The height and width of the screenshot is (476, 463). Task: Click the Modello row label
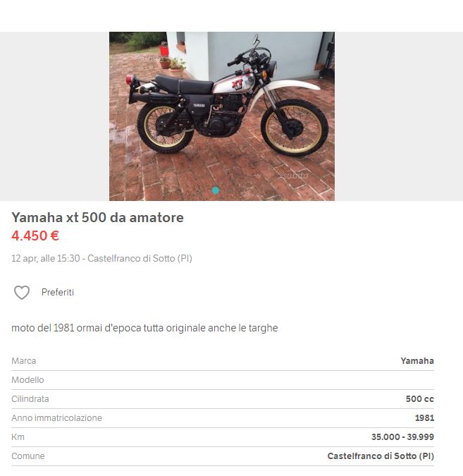pos(27,380)
